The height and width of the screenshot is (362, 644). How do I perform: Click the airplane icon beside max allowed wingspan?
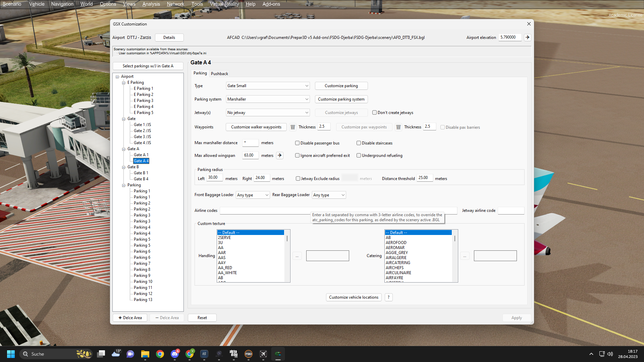pyautogui.click(x=280, y=155)
